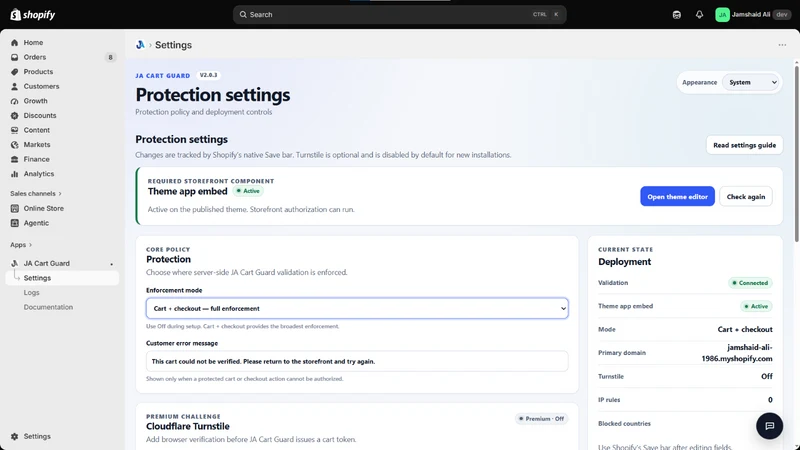Click the JA CART GUARD label
This screenshot has width=800, height=450.
(x=162, y=76)
